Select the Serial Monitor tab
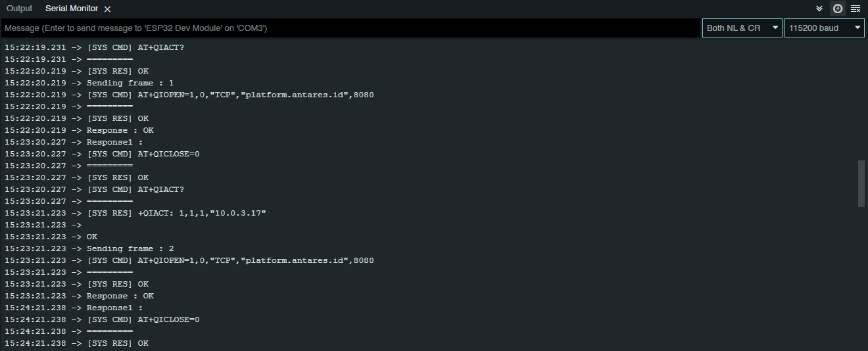This screenshot has height=351, width=868. pyautogui.click(x=71, y=9)
